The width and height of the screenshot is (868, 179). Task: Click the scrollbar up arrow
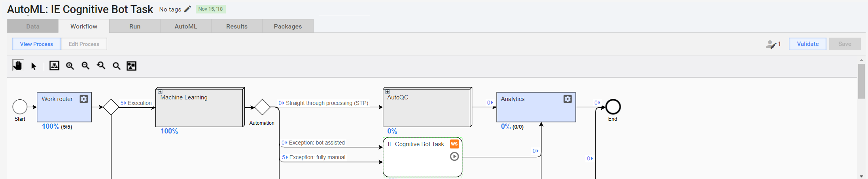(x=861, y=60)
